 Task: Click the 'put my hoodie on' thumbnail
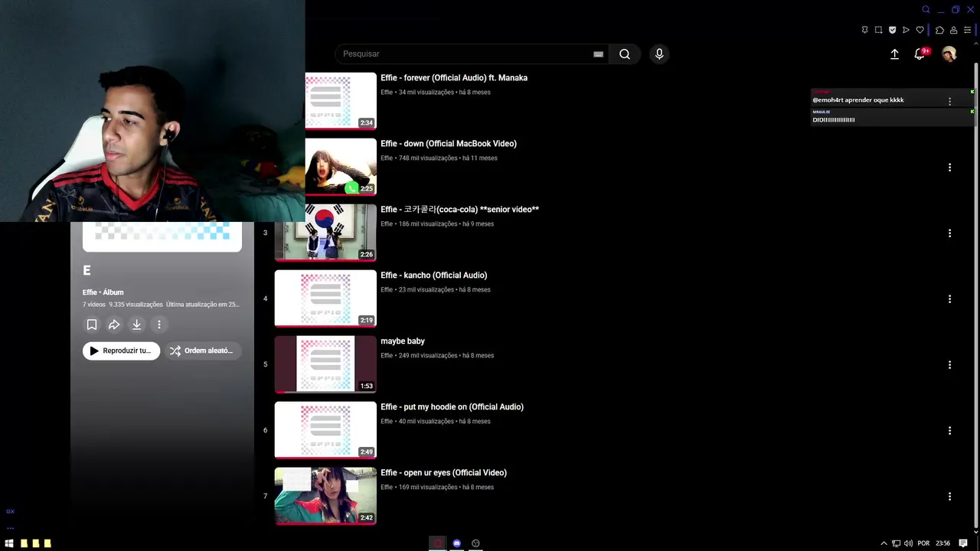[325, 430]
